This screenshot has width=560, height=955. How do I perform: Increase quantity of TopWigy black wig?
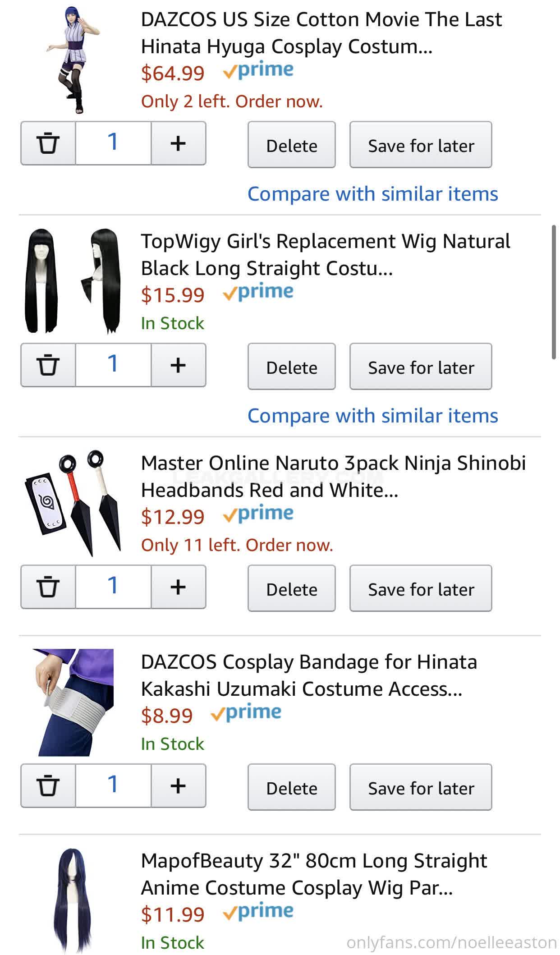coord(178,365)
